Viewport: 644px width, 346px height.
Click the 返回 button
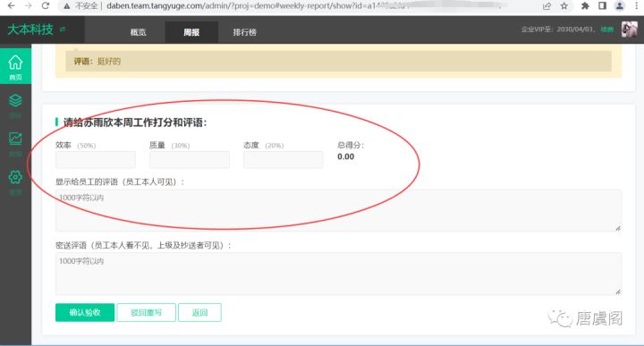click(199, 312)
